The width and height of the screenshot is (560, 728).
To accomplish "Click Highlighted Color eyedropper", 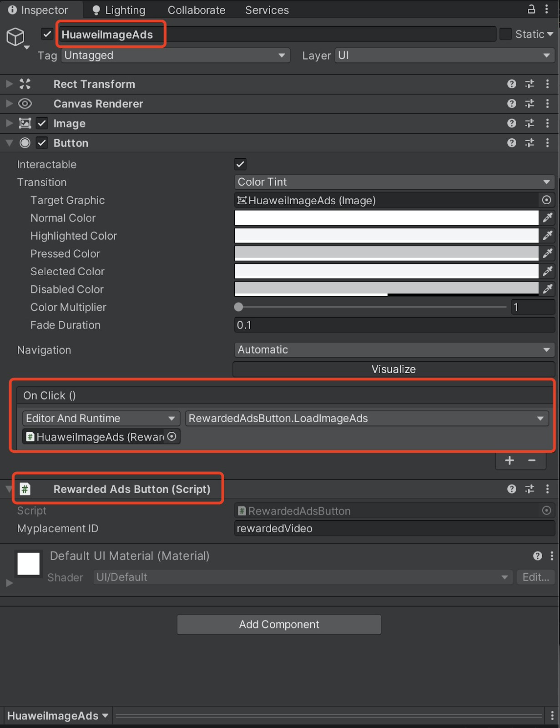I will click(x=548, y=235).
